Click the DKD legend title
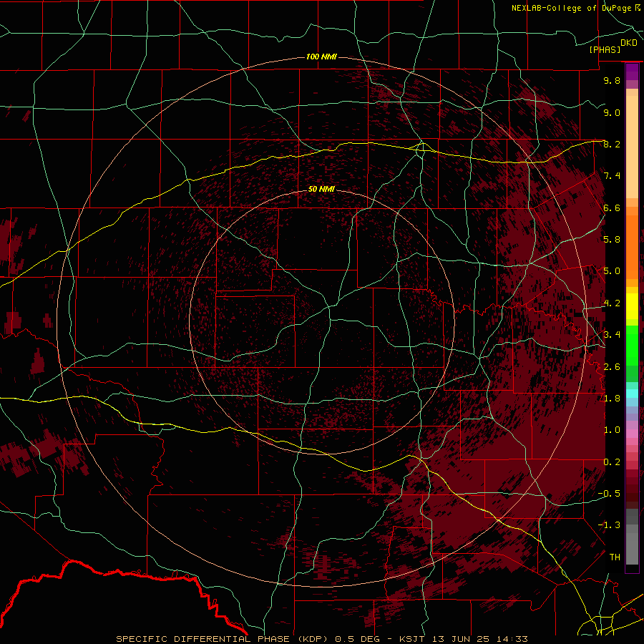This screenshot has height=644, width=644. [628, 43]
